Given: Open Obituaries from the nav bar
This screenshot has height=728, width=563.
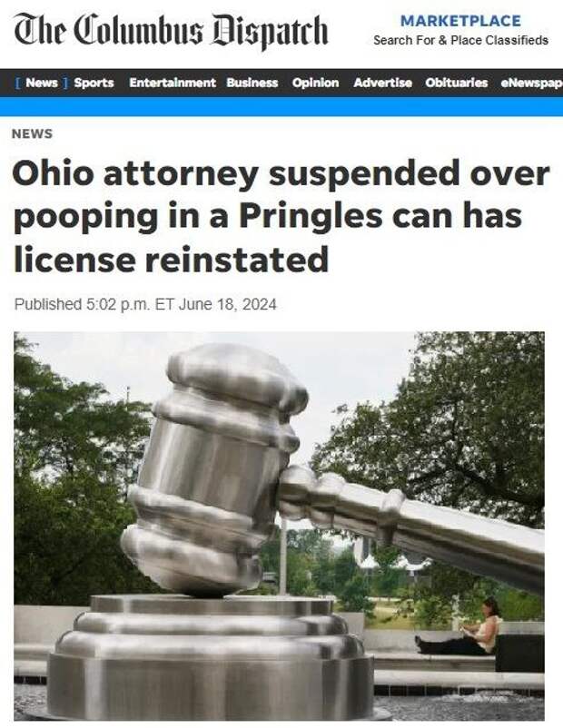Looking at the screenshot, I should pyautogui.click(x=456, y=83).
